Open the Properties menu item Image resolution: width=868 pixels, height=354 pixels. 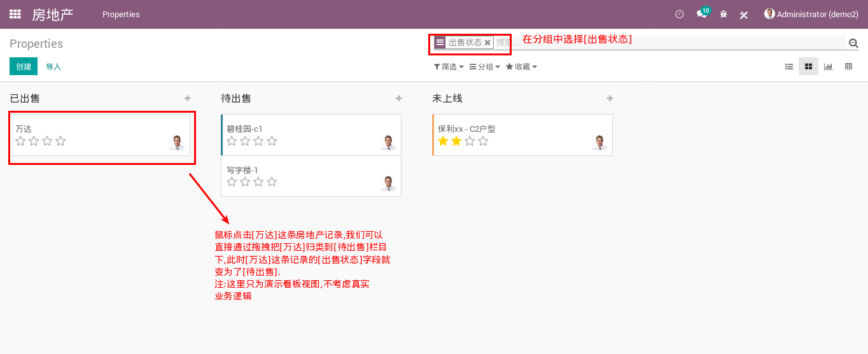(x=121, y=14)
